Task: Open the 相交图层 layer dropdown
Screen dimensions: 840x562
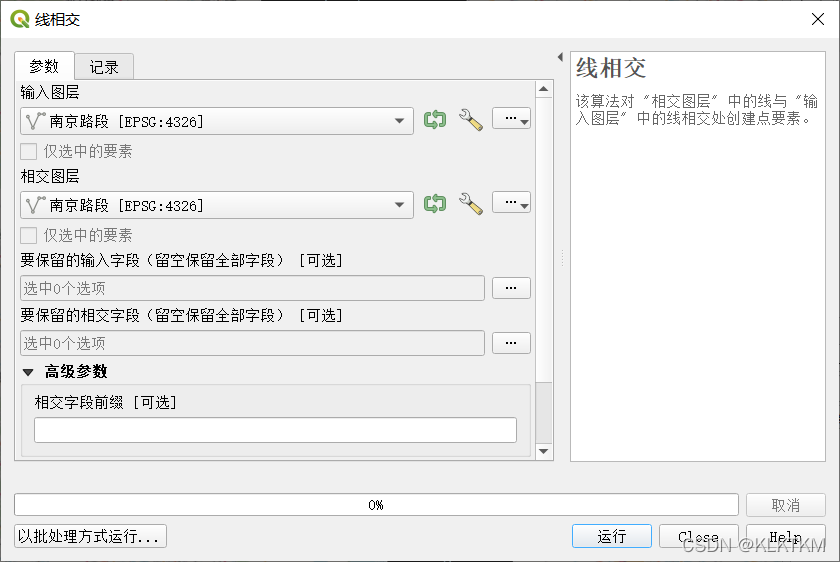Action: pos(217,205)
